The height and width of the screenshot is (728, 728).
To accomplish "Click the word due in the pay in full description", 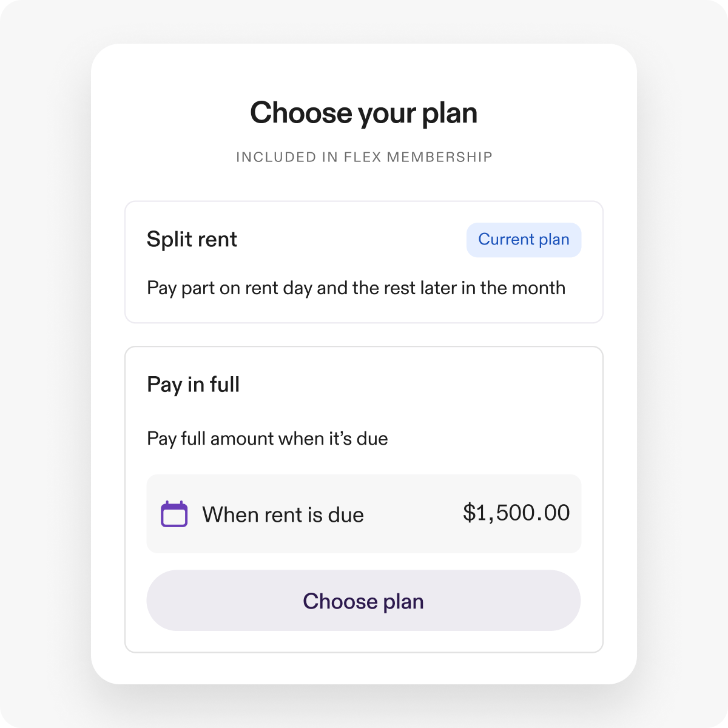I will [372, 439].
